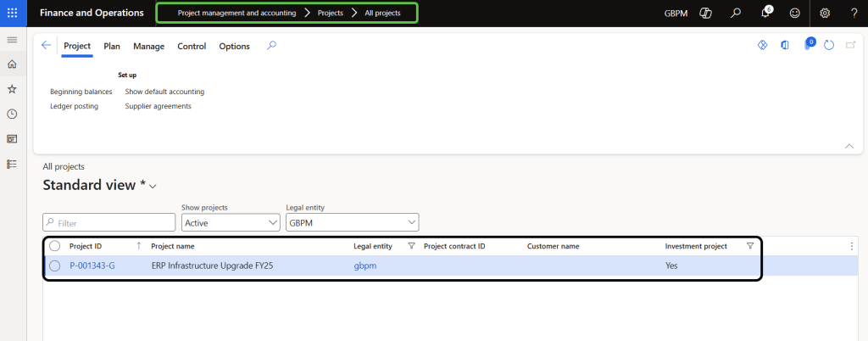Image resolution: width=868 pixels, height=341 pixels.
Task: Switch to the Plan tab
Action: point(112,47)
